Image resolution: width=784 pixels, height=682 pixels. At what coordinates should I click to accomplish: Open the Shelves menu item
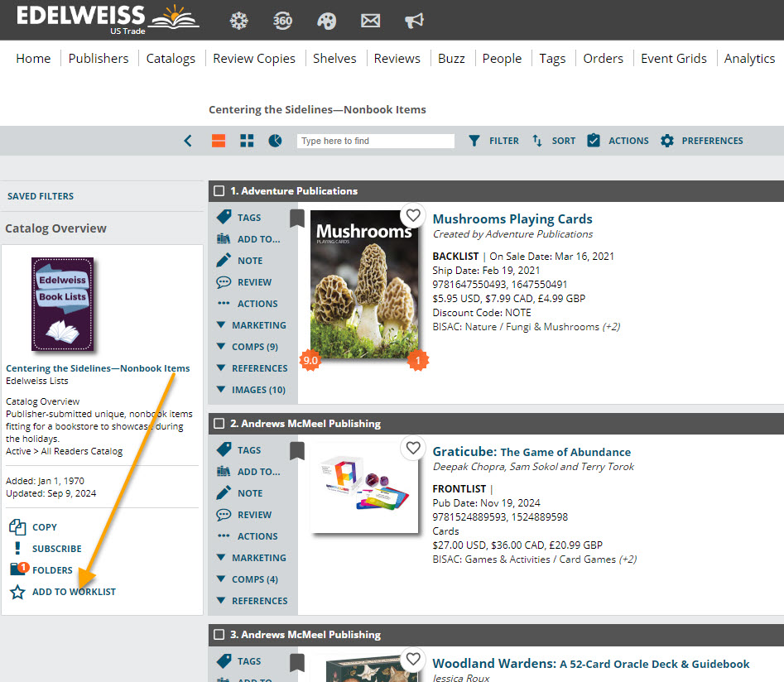tap(334, 59)
